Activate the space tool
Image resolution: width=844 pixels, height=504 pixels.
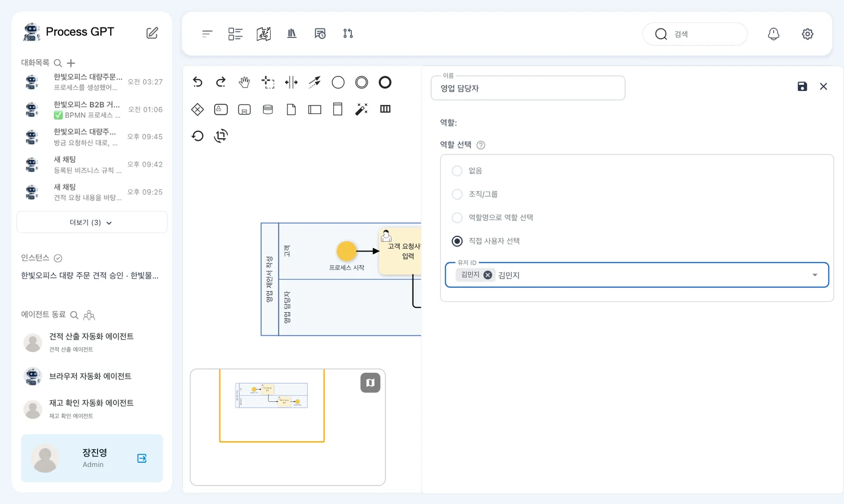(x=291, y=82)
